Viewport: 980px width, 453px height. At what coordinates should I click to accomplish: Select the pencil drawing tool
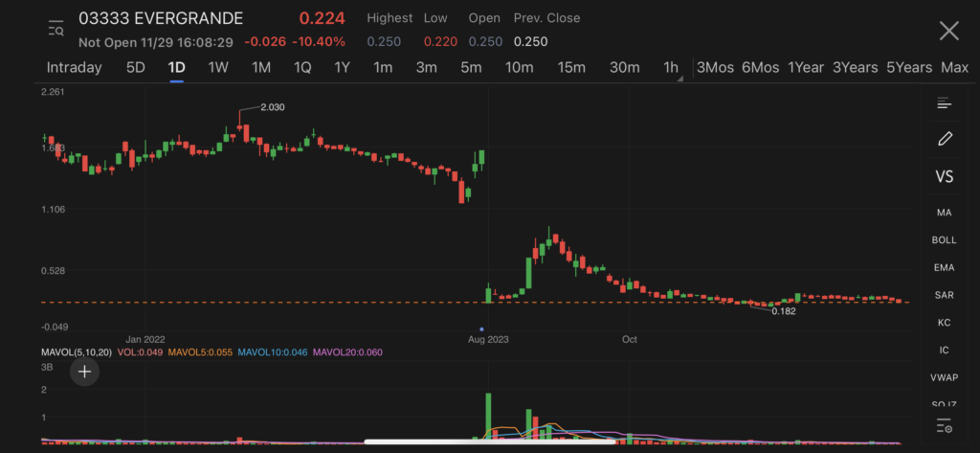click(x=945, y=139)
